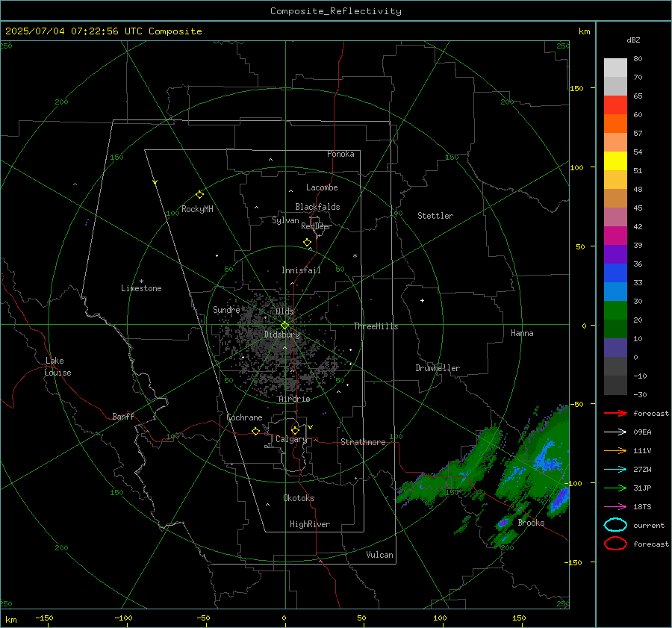Click the Stettler label
Screen dimensions: 672x628
tap(435, 216)
